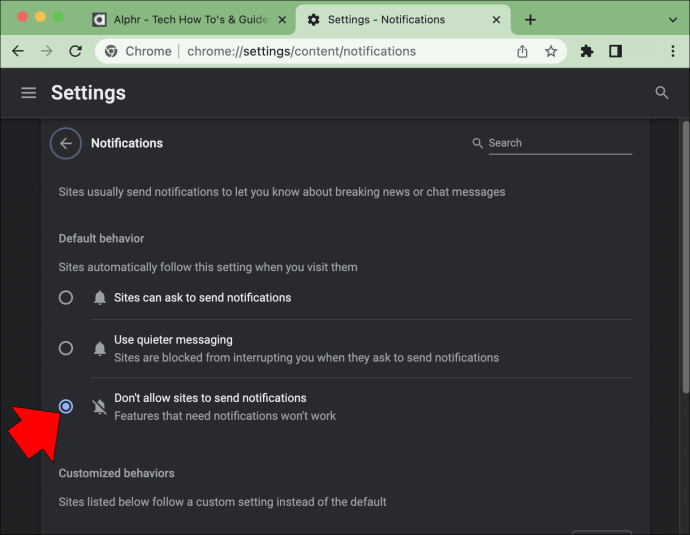Switch to Settings - Notifications tab
This screenshot has height=535, width=690.
coord(403,20)
